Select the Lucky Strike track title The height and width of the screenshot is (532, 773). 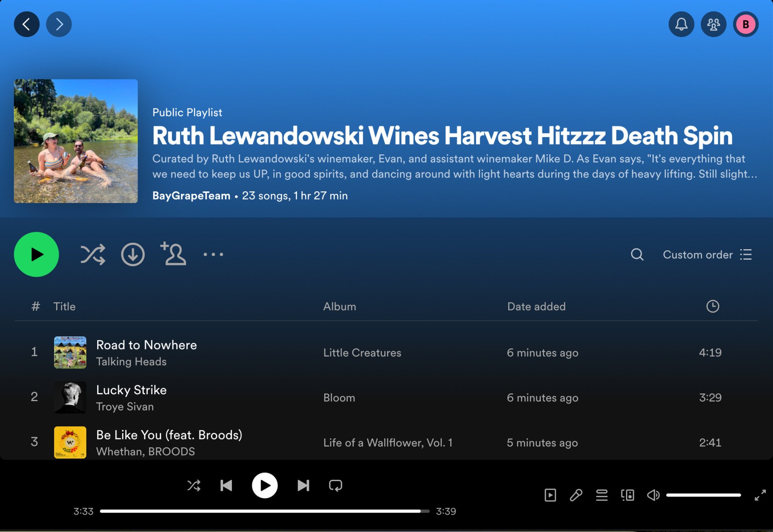[131, 390]
